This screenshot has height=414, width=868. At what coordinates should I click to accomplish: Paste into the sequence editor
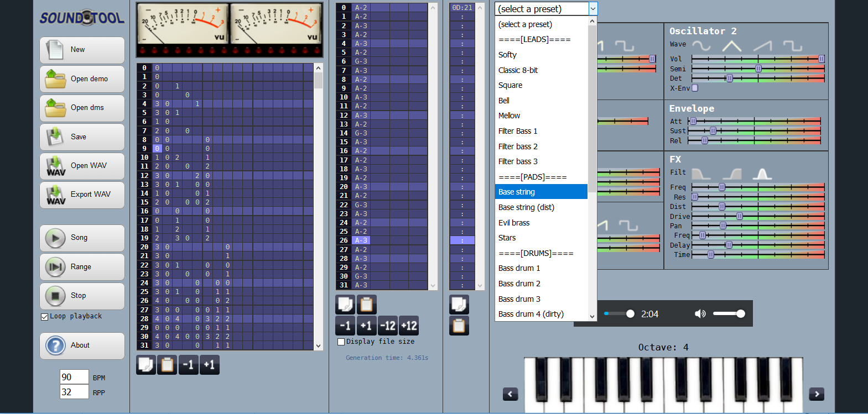pos(167,365)
